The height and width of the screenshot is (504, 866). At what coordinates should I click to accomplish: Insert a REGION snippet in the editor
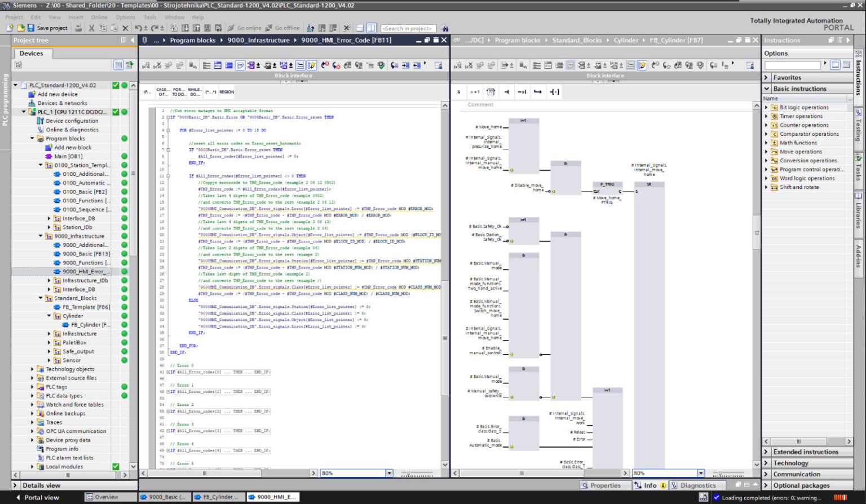coord(227,92)
